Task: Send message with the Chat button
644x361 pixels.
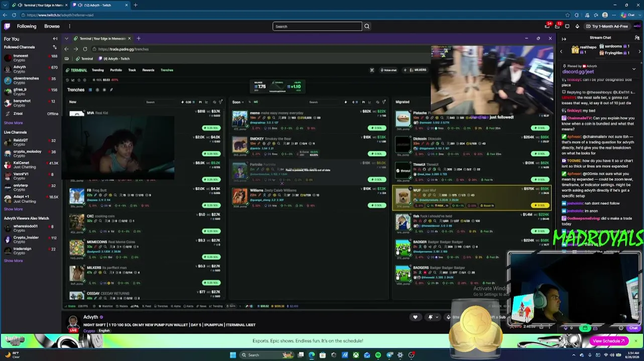Action: [633, 328]
